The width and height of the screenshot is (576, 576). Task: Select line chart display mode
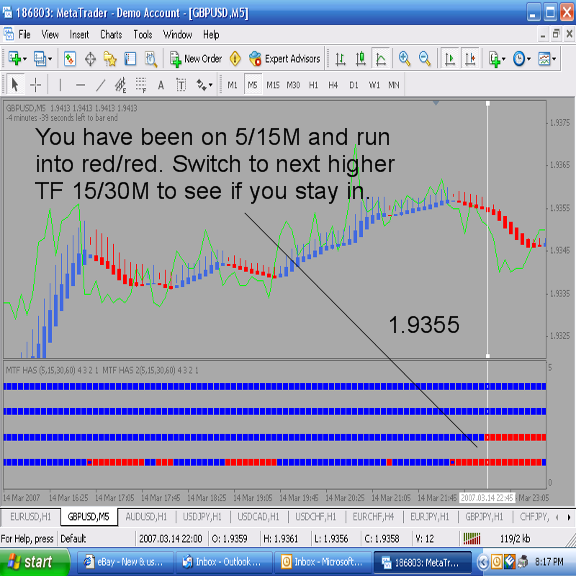tap(381, 59)
